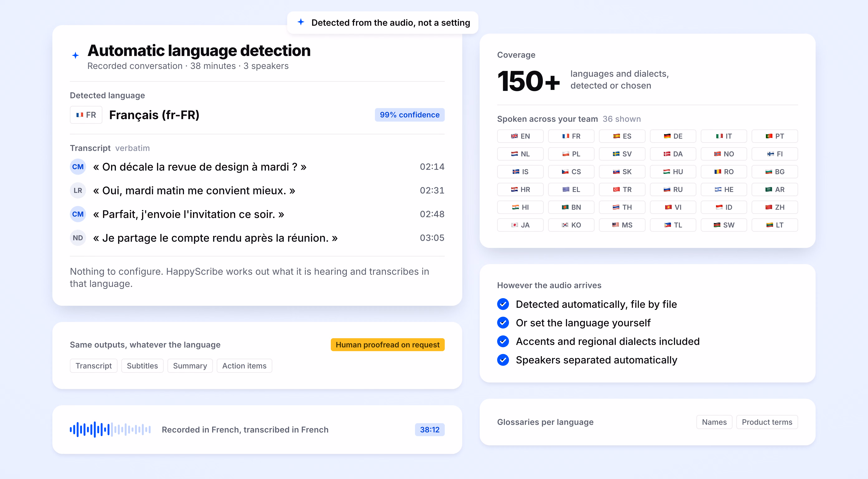The height and width of the screenshot is (479, 868).
Task: Click the NL language chip
Action: 520,154
